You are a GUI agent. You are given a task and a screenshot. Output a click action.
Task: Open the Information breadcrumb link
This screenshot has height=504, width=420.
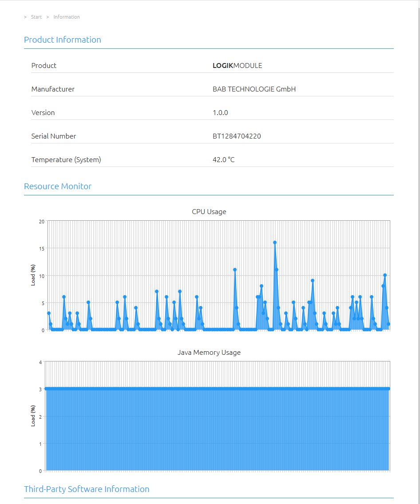tap(67, 17)
